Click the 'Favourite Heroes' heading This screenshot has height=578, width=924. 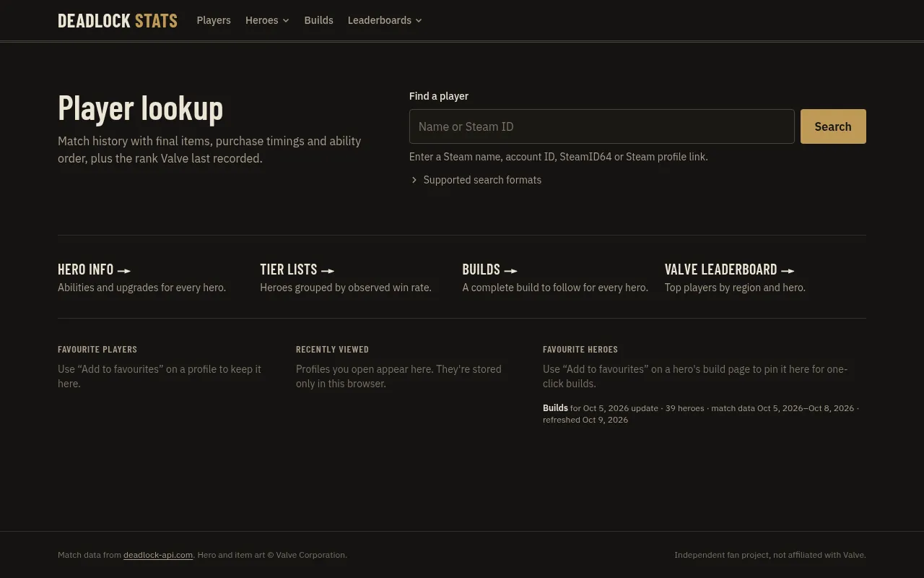[580, 350]
